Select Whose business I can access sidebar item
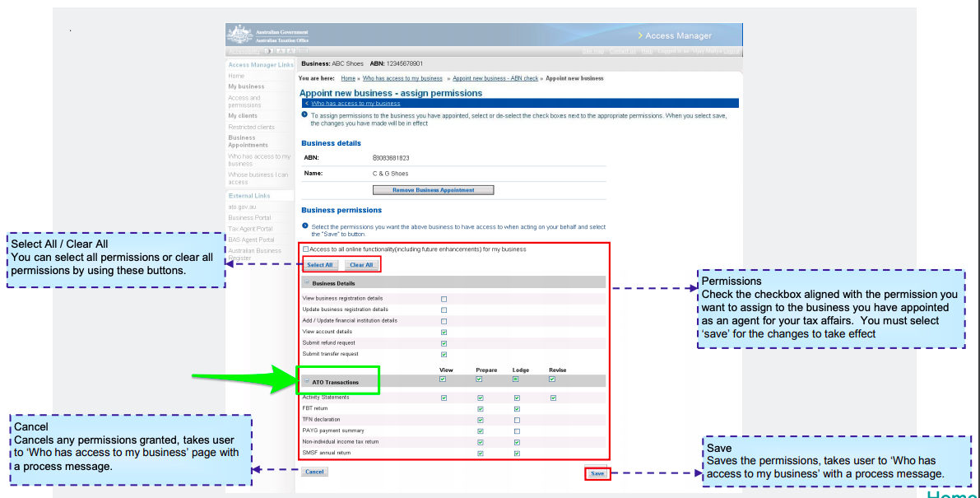 pyautogui.click(x=258, y=179)
